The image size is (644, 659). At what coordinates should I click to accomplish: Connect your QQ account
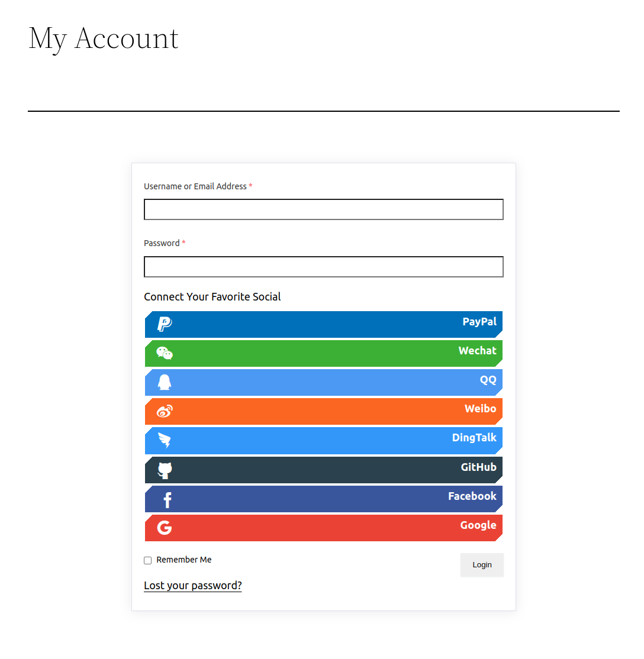click(323, 382)
